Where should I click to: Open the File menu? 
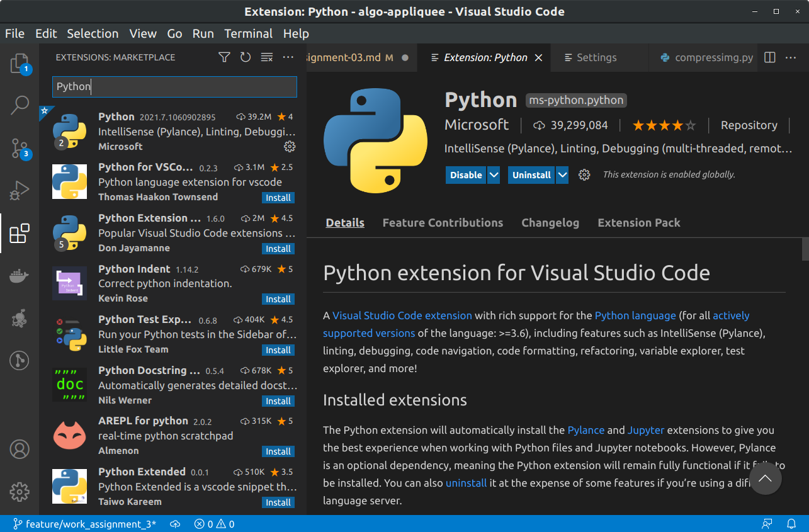point(14,33)
